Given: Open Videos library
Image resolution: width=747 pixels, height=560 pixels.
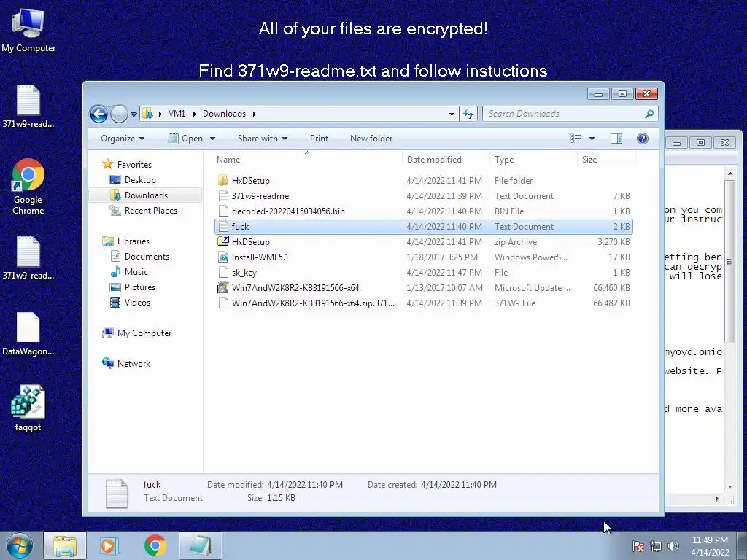Looking at the screenshot, I should (137, 303).
